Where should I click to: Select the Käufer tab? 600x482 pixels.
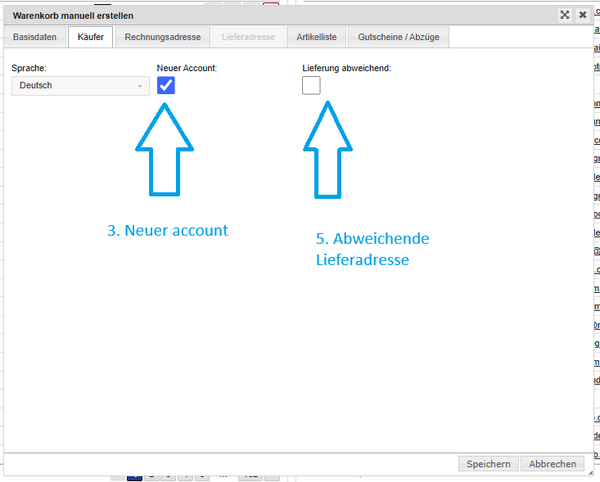click(91, 37)
